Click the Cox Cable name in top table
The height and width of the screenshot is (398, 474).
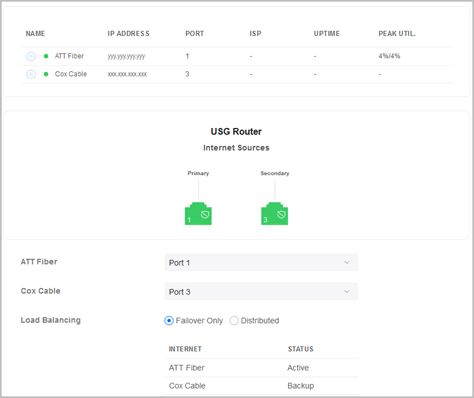(x=71, y=74)
